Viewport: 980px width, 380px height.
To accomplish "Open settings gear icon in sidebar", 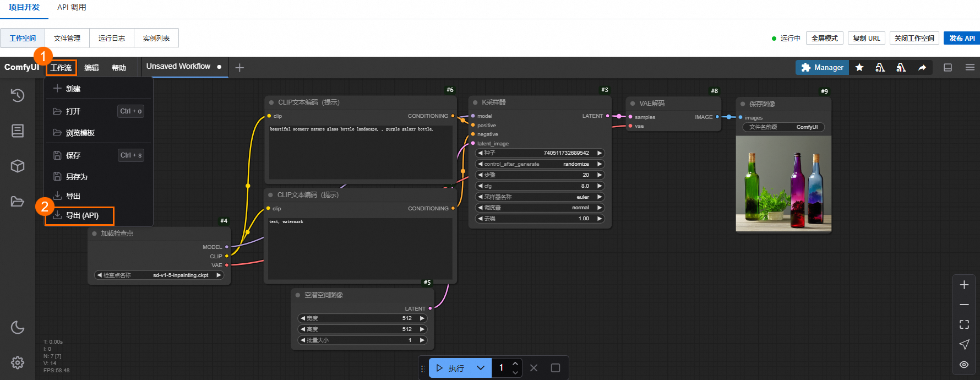I will [x=18, y=362].
